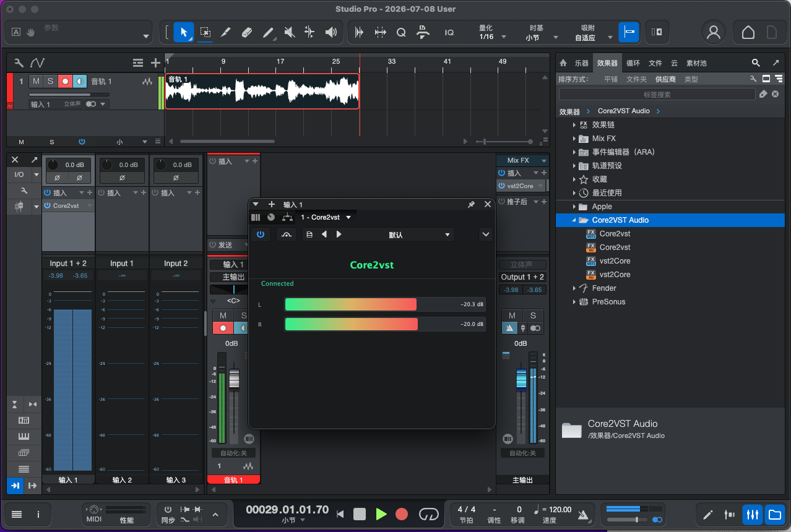Open the metronome icon in transport bar
This screenshot has height=532, width=791.
click(x=583, y=514)
